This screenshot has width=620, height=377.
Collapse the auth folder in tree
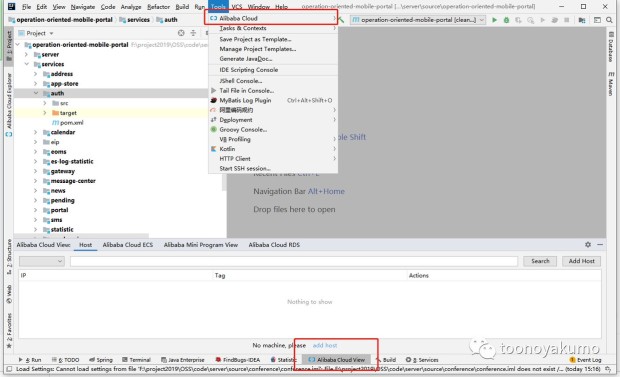click(36, 93)
